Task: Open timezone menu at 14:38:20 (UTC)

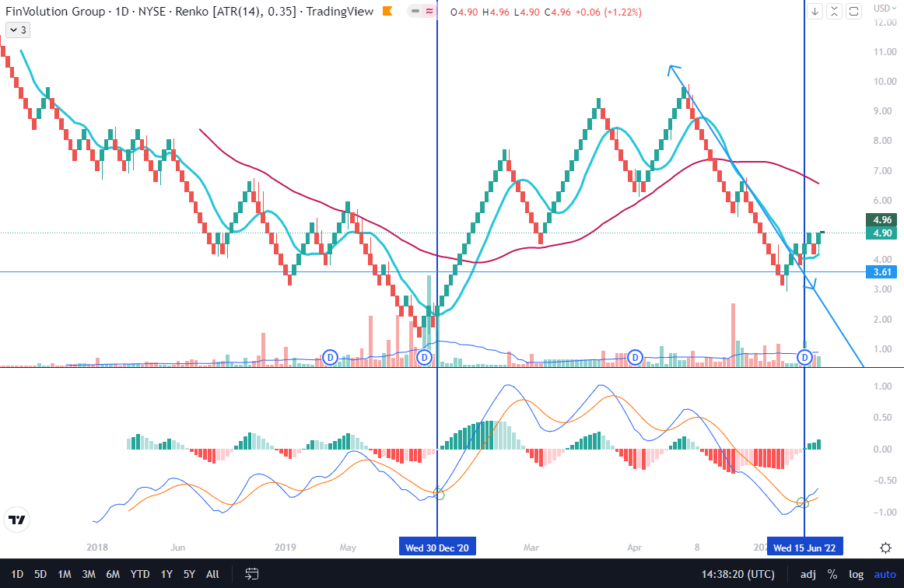Action: coord(738,574)
